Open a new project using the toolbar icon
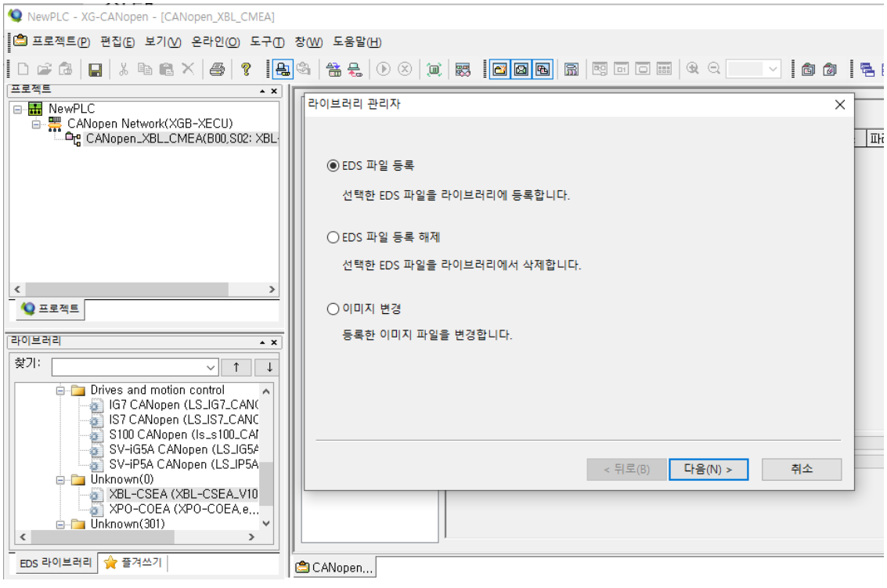Viewport: 887px width, 588px height. 21,69
